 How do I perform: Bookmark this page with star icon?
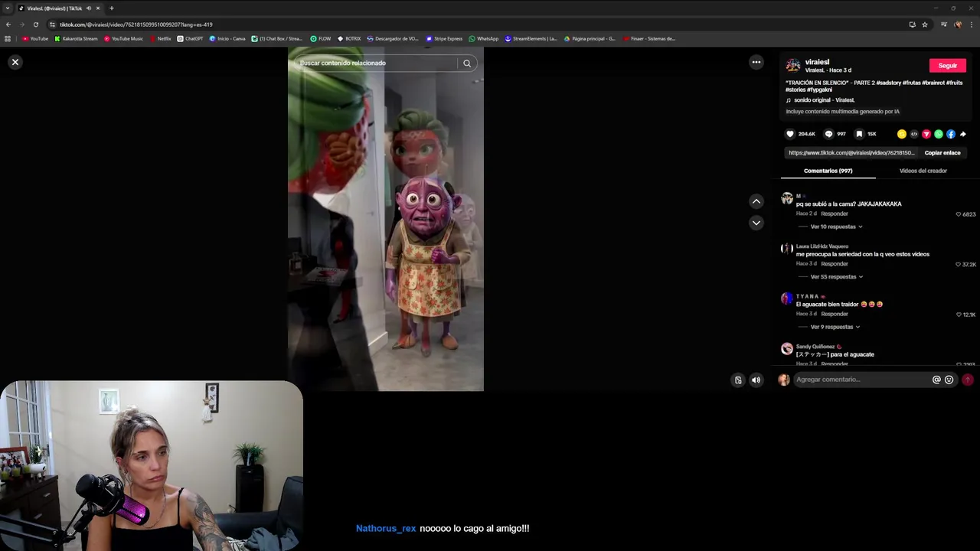tap(925, 24)
